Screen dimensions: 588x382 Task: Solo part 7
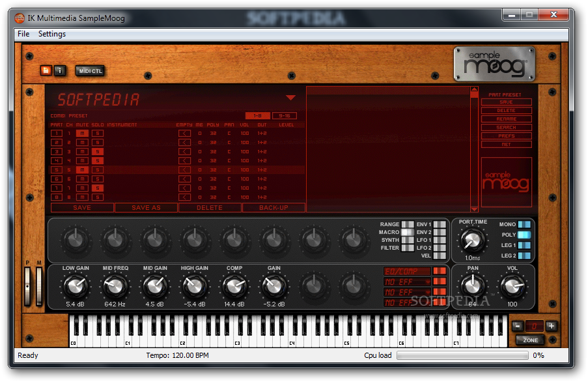[98, 188]
